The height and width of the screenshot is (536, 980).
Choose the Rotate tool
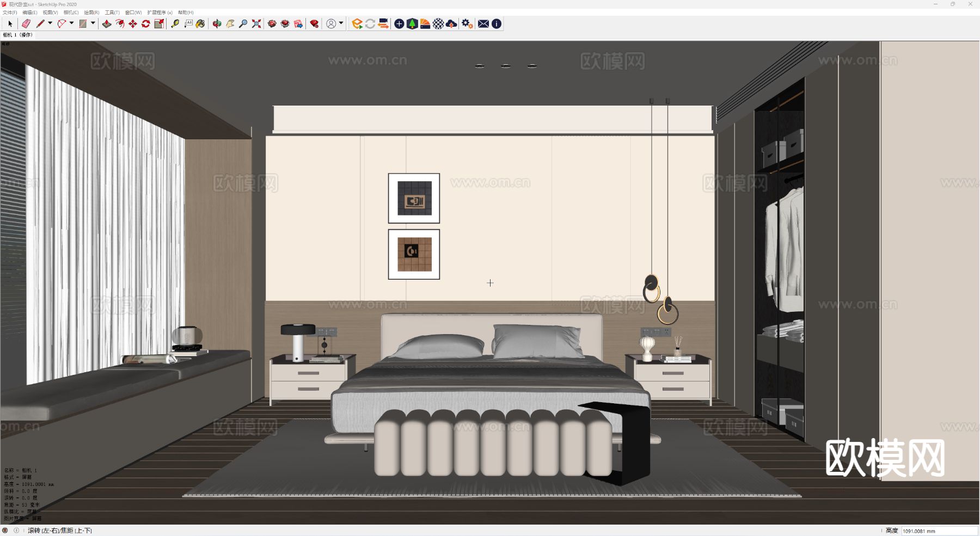tap(146, 23)
